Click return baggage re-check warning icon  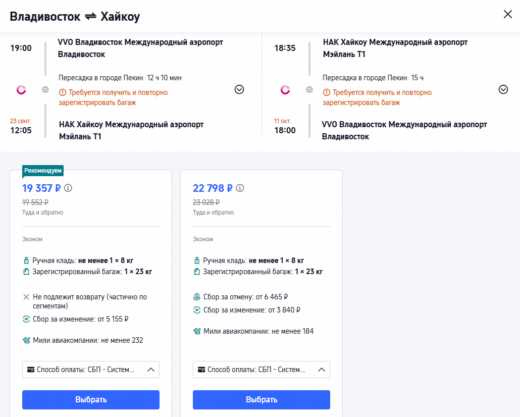click(326, 92)
